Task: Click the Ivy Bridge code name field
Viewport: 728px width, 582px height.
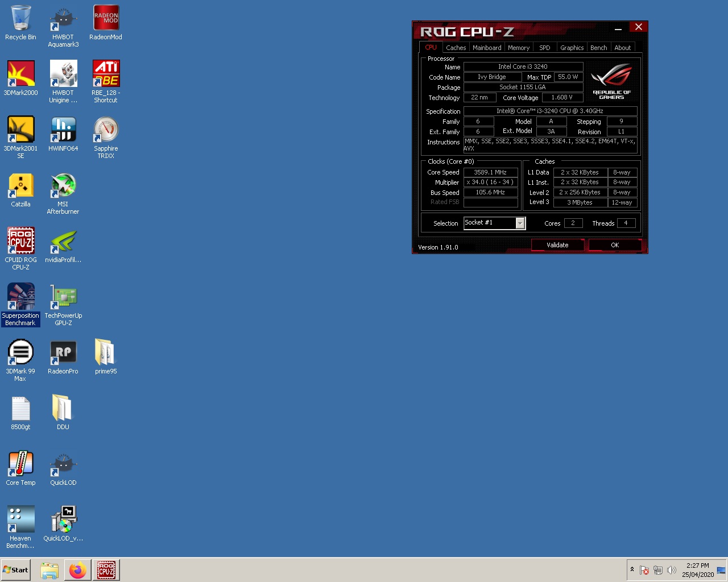Action: pos(493,77)
